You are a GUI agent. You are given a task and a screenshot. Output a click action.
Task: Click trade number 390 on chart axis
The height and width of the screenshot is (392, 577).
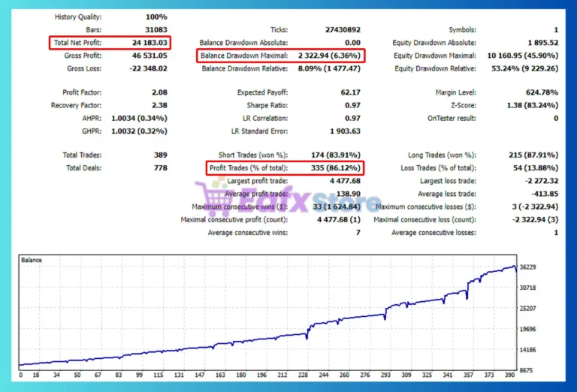click(x=509, y=375)
